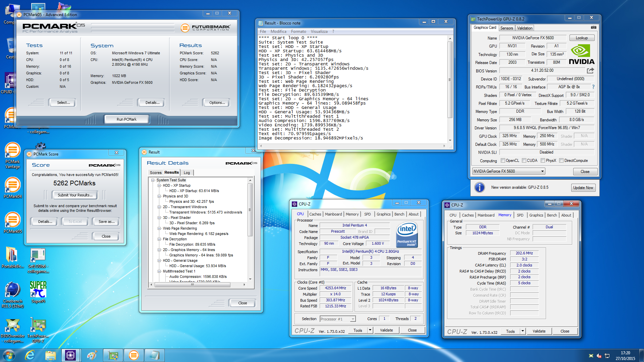
Task: Open Processor #1 selection dropdown
Action: [x=337, y=319]
